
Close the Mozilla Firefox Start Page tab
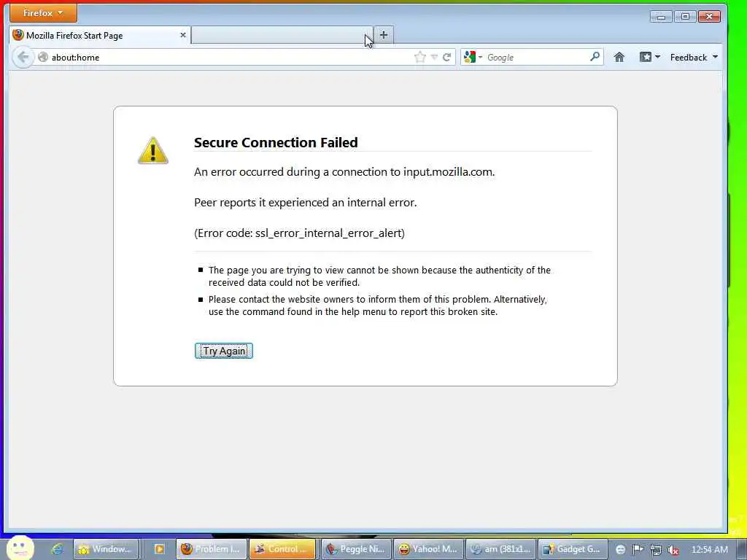[x=183, y=35]
